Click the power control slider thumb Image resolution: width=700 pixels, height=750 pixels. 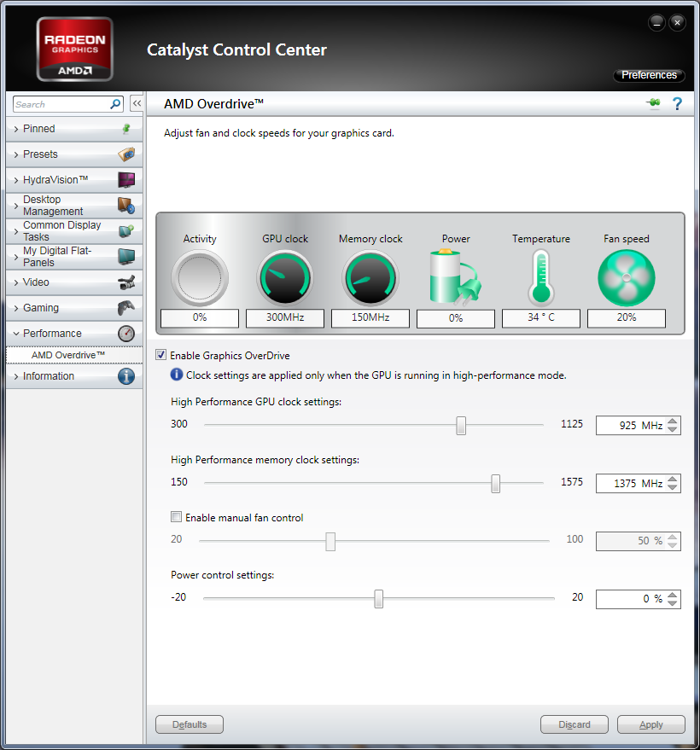[x=378, y=598]
